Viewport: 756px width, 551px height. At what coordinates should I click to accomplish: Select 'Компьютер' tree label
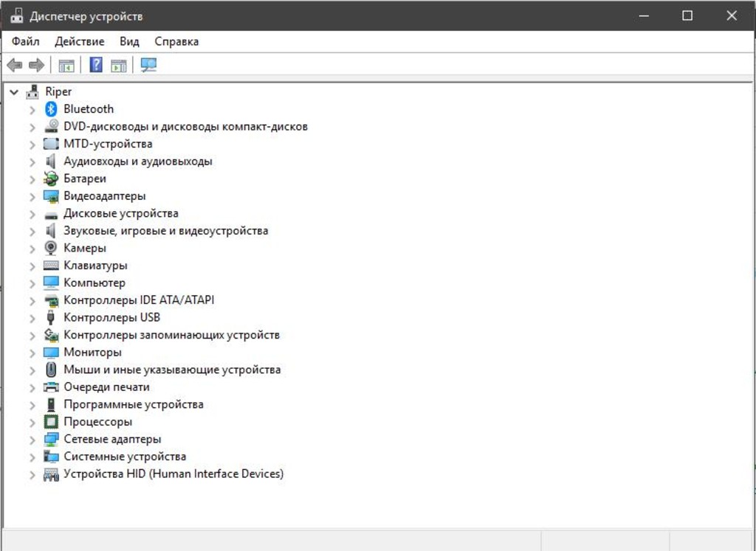94,283
